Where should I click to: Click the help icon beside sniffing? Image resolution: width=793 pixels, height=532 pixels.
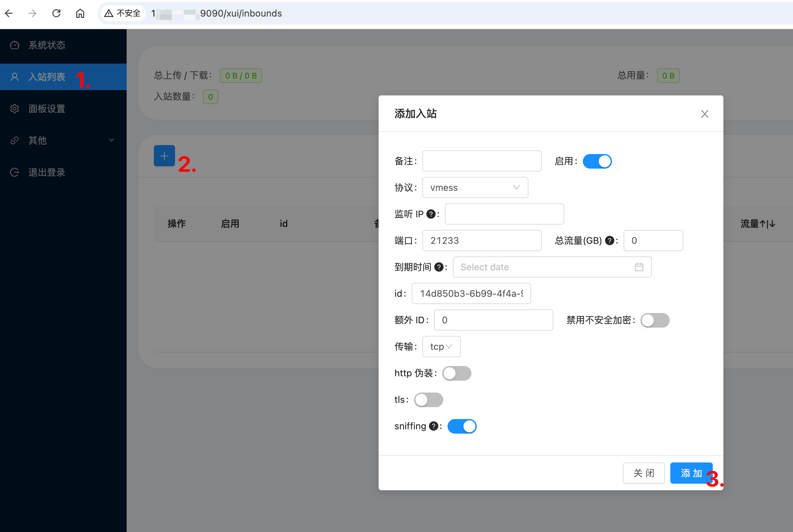433,426
